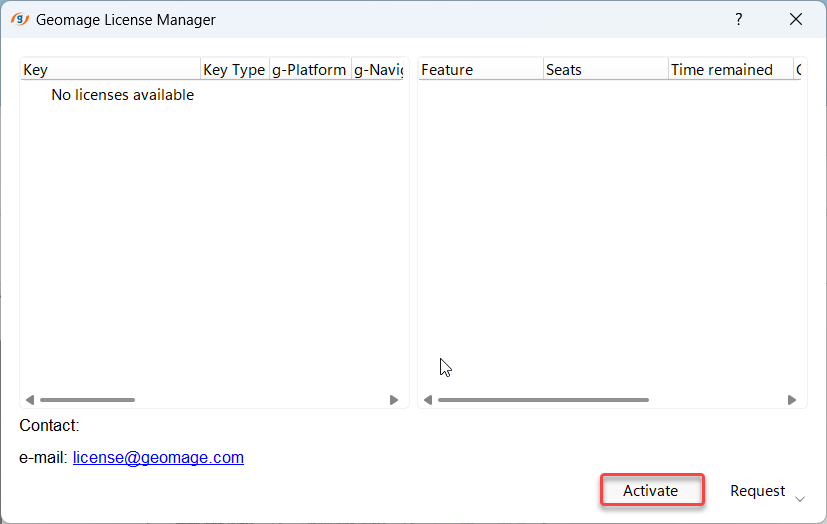This screenshot has height=524, width=827.
Task: Click the g-Platform column header
Action: pos(310,70)
